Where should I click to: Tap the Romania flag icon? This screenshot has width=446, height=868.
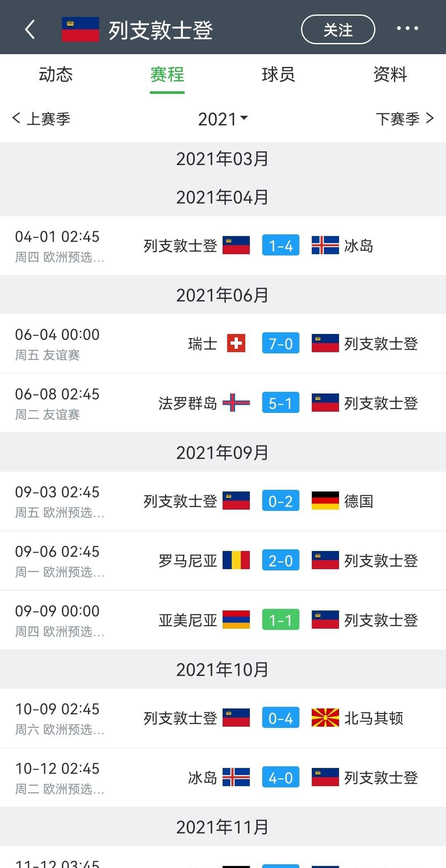[236, 560]
